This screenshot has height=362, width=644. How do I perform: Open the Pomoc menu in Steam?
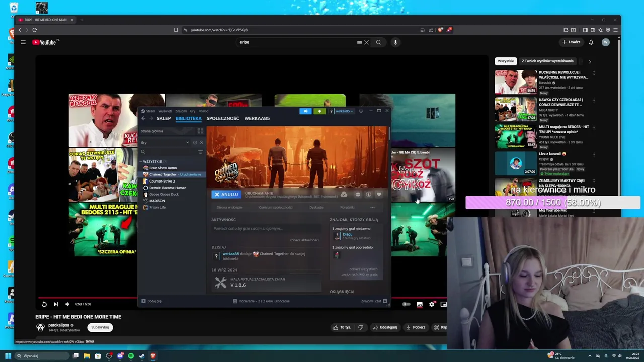click(203, 111)
